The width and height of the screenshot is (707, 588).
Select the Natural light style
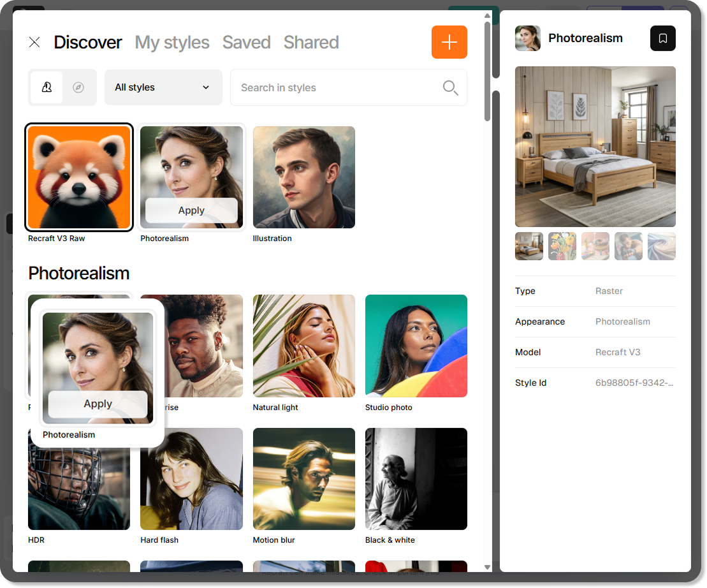pos(303,346)
